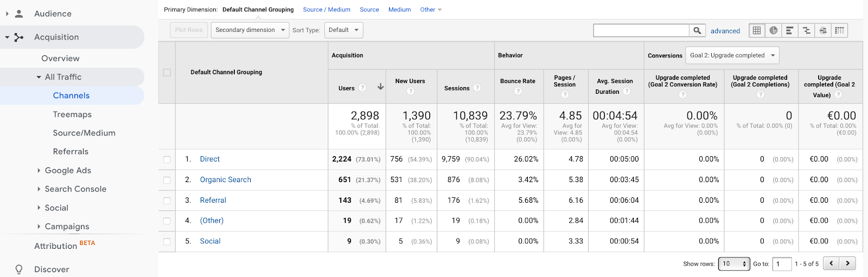Image resolution: width=868 pixels, height=277 pixels.
Task: Toggle the select-all header checkbox
Action: point(167,72)
